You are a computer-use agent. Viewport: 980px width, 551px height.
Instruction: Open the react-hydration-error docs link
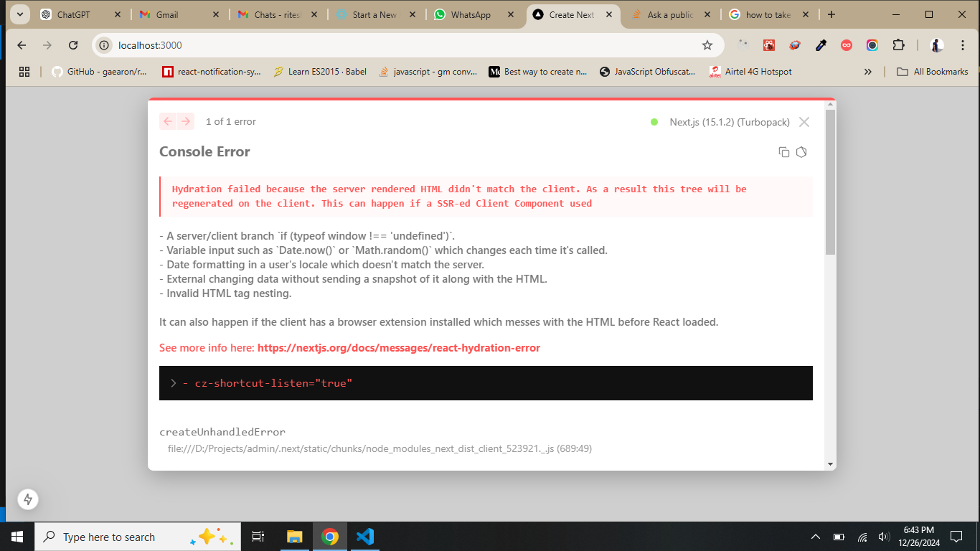click(398, 348)
